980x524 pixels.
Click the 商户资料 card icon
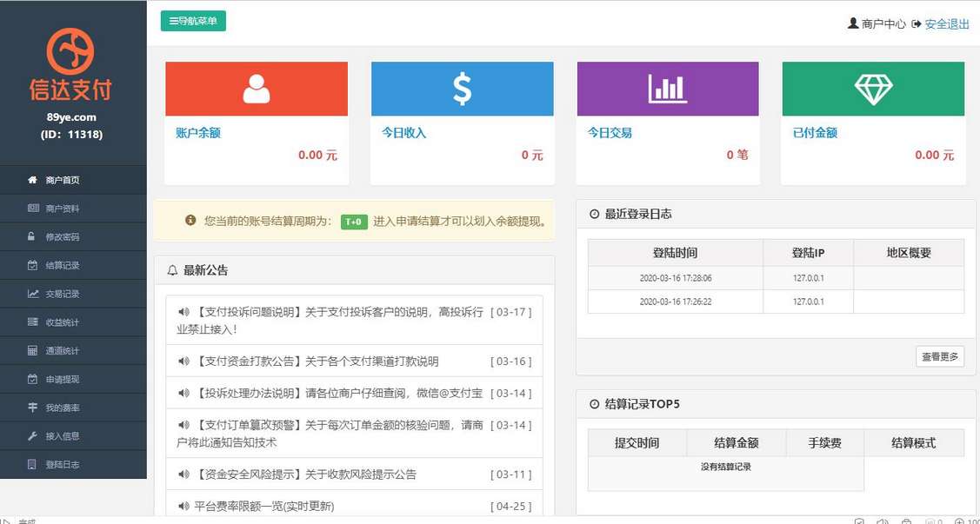pos(32,208)
